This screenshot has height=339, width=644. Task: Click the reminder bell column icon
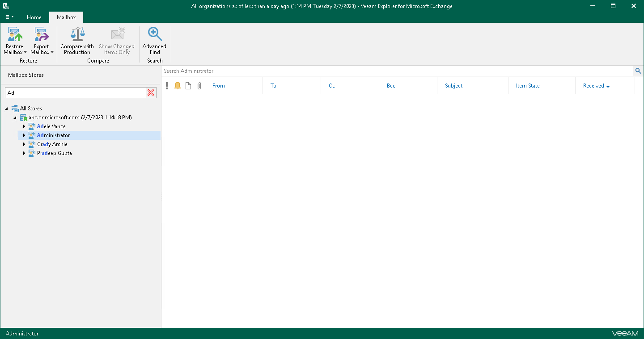pos(178,86)
